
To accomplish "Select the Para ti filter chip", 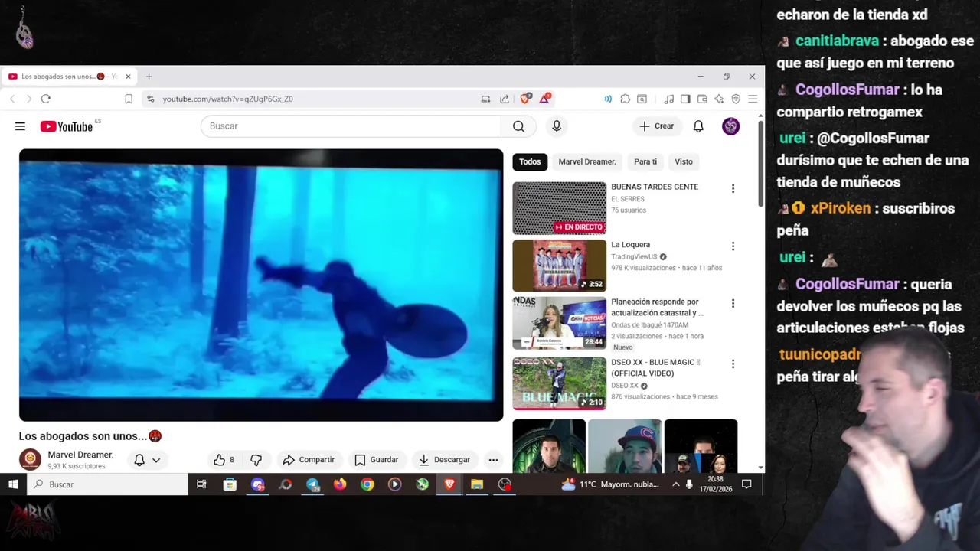I will pyautogui.click(x=645, y=161).
